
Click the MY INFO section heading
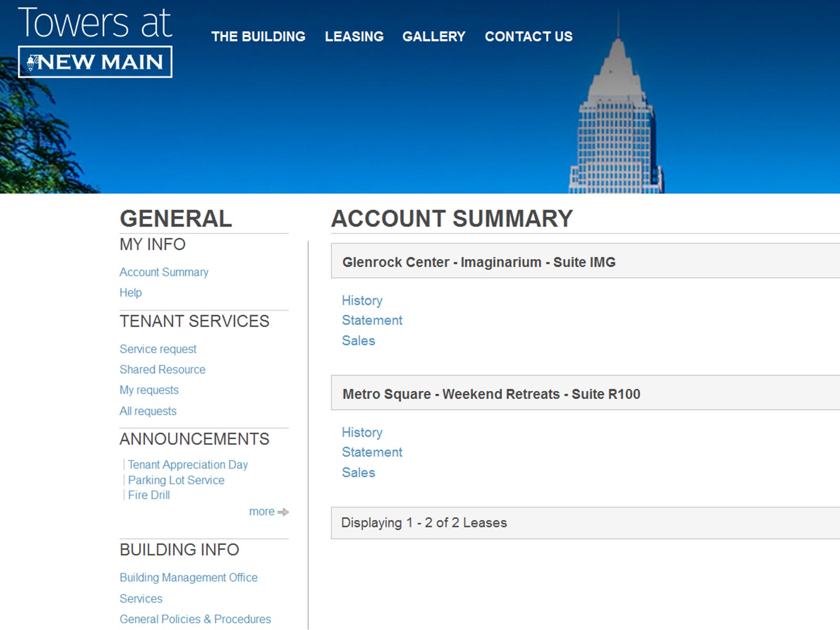tap(153, 244)
